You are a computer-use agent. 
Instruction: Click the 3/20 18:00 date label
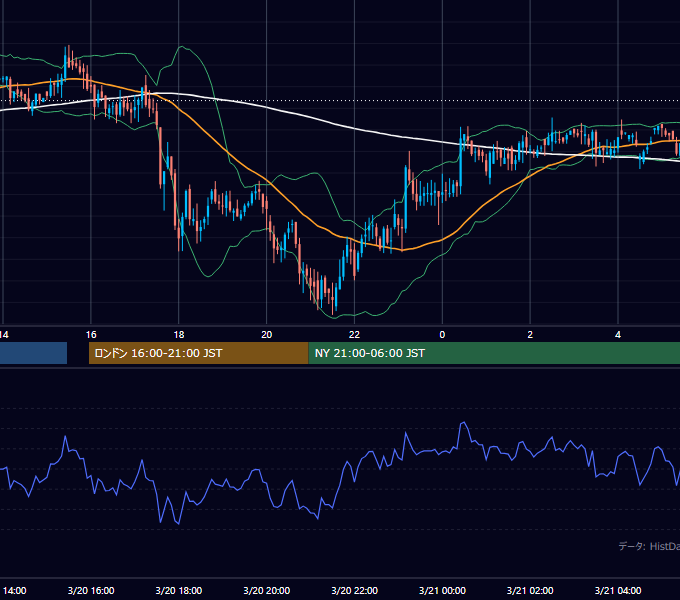[x=179, y=590]
